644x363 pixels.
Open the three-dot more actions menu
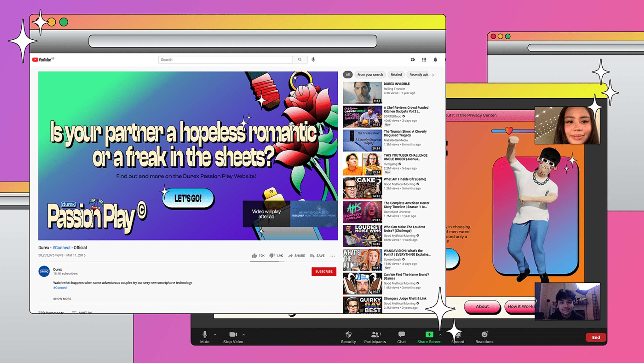333,256
